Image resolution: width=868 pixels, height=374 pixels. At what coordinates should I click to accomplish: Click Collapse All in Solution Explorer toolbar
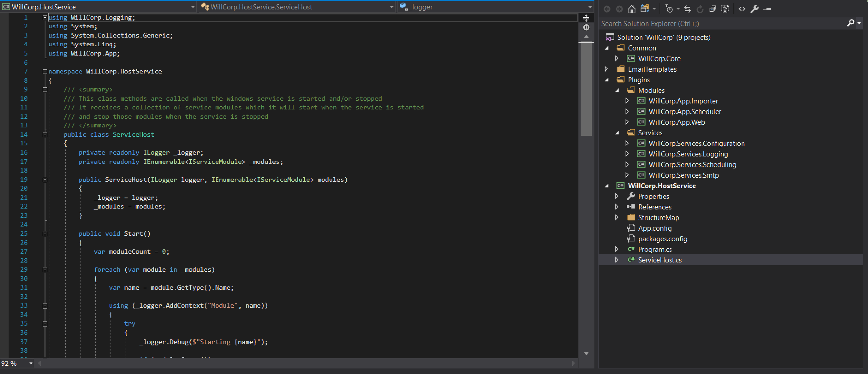tap(713, 9)
